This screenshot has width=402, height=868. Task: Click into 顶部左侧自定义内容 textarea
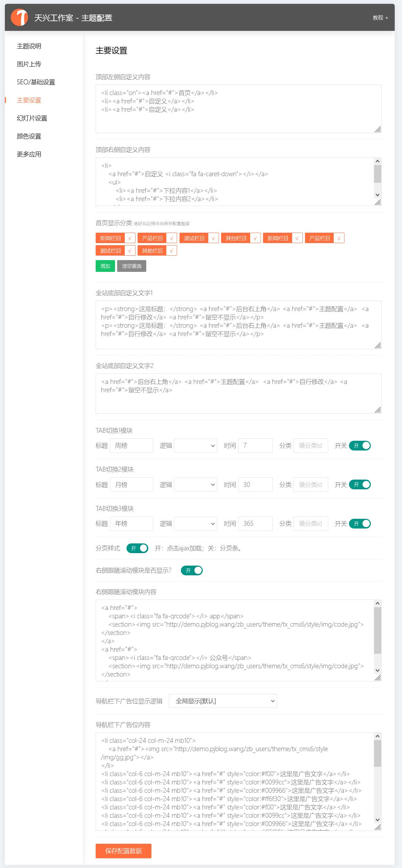tap(238, 109)
